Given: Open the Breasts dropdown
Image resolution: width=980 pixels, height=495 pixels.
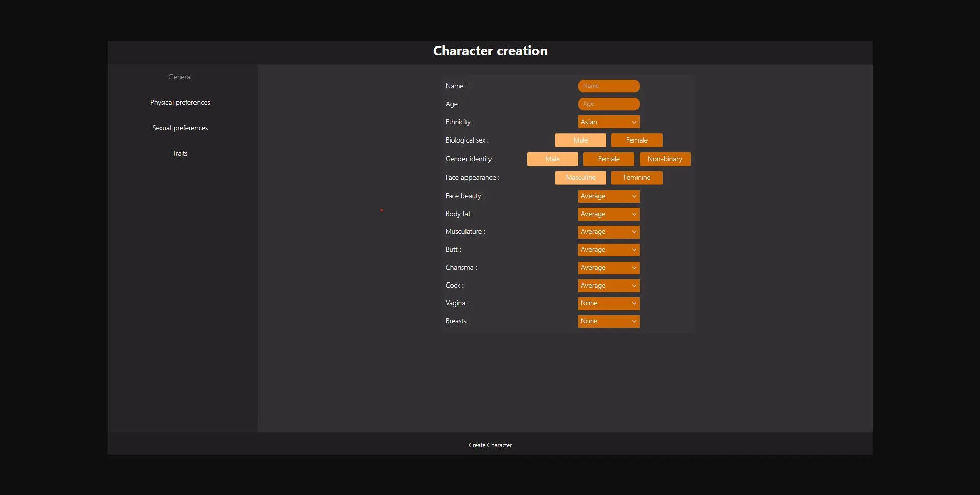Looking at the screenshot, I should click(x=608, y=321).
